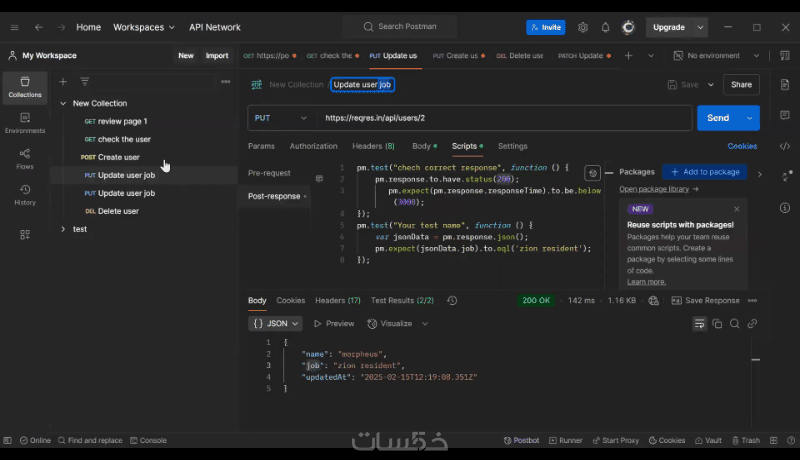The height and width of the screenshot is (460, 800).
Task: Click Add to package button
Action: (x=705, y=172)
